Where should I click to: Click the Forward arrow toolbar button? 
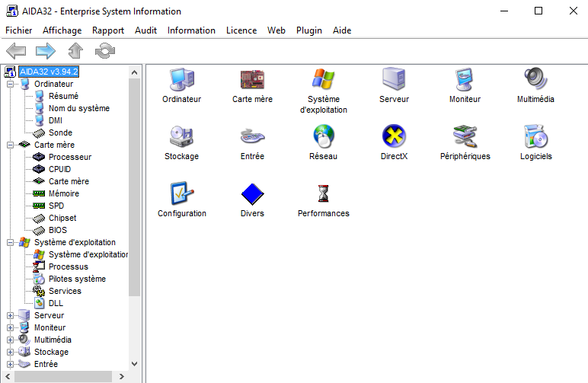tap(46, 50)
